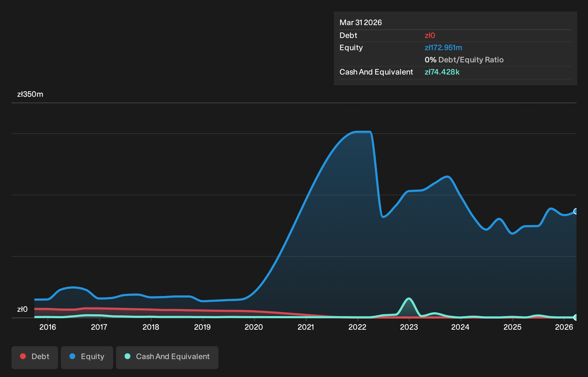Click the Equity label in tooltip
Image resolution: width=588 pixels, height=377 pixels.
pyautogui.click(x=351, y=48)
